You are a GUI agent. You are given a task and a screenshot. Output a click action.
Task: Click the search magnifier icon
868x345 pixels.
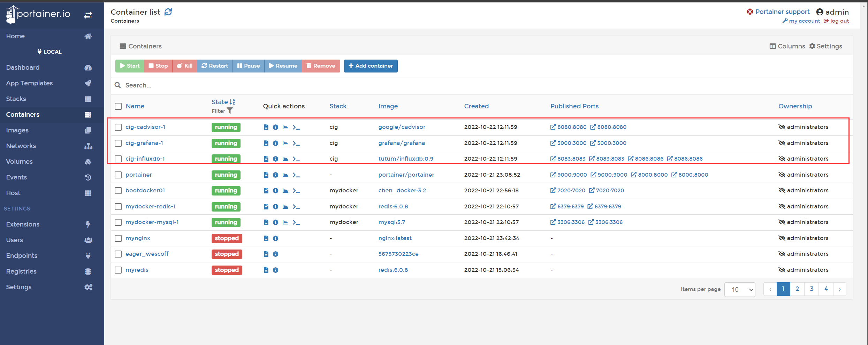click(x=118, y=85)
